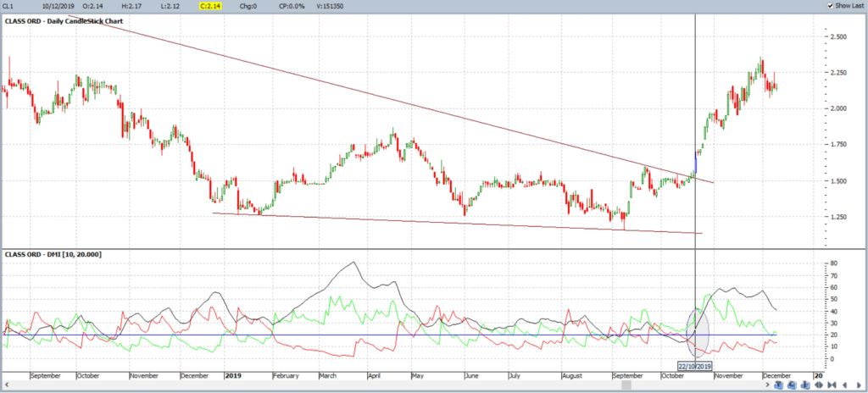Click the first blue chart toolbar icon
The image size is (868, 393).
click(779, 385)
